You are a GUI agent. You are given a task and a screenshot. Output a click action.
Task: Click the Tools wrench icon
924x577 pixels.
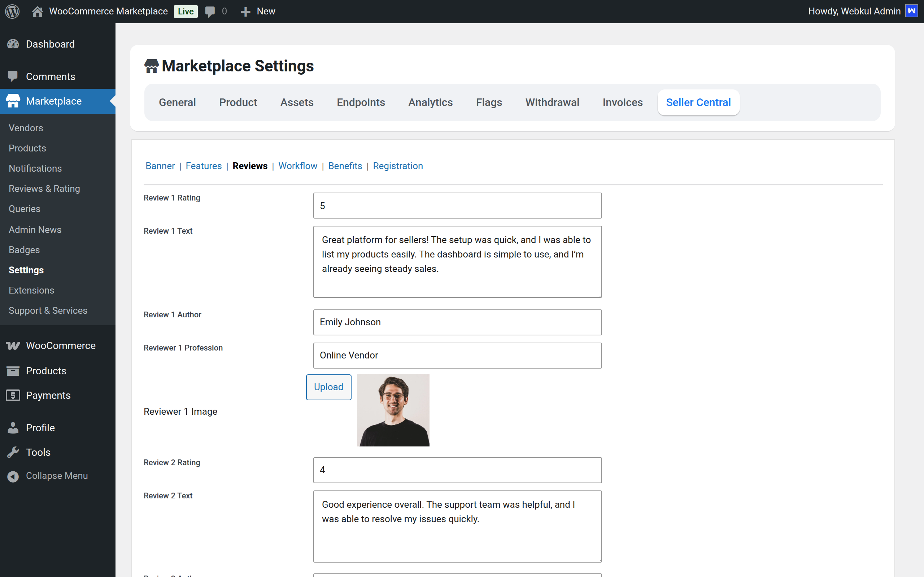pos(13,452)
